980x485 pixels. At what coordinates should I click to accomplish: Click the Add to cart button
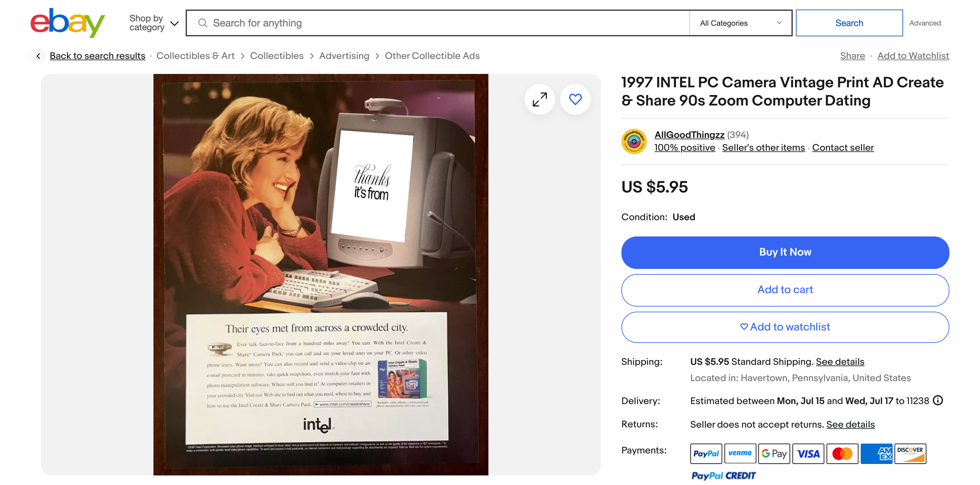pos(785,290)
